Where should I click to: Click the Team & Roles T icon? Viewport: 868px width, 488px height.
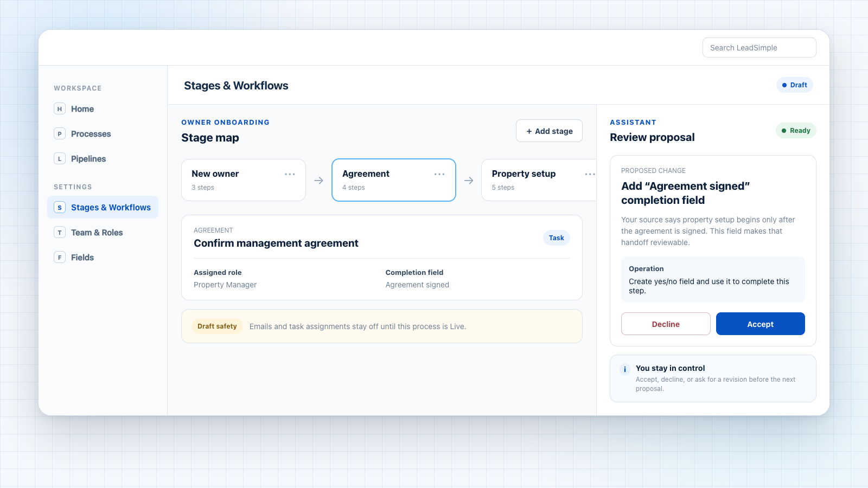pos(60,233)
